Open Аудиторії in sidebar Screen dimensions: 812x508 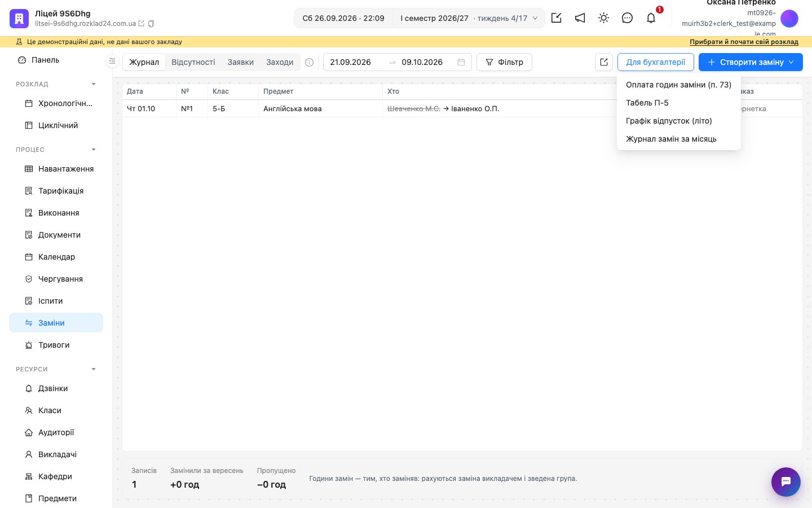(x=56, y=432)
